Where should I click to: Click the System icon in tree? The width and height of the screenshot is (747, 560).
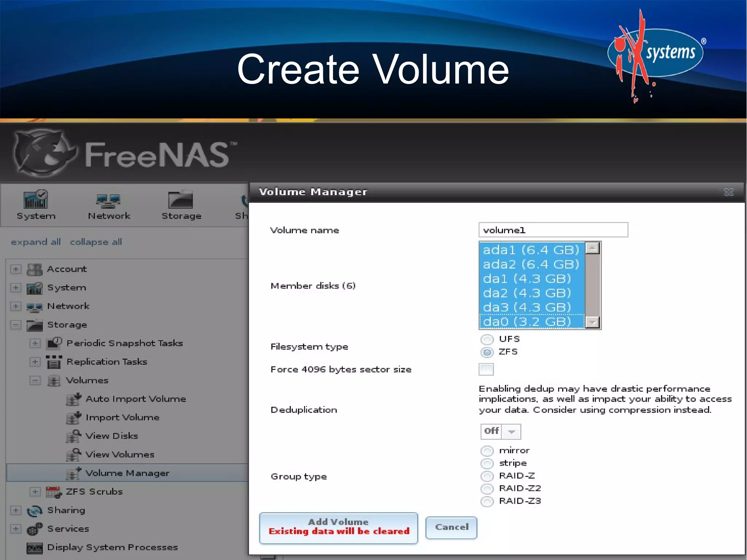pyautogui.click(x=35, y=288)
